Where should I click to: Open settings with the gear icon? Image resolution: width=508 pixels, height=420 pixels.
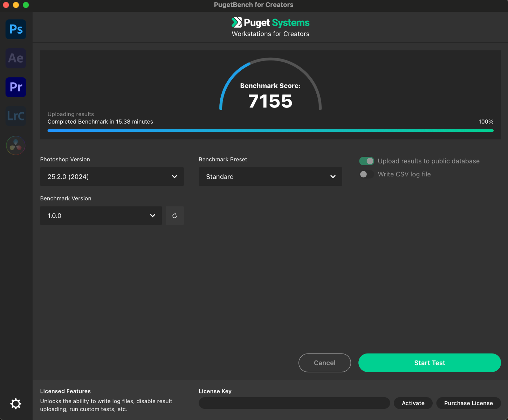tap(16, 404)
